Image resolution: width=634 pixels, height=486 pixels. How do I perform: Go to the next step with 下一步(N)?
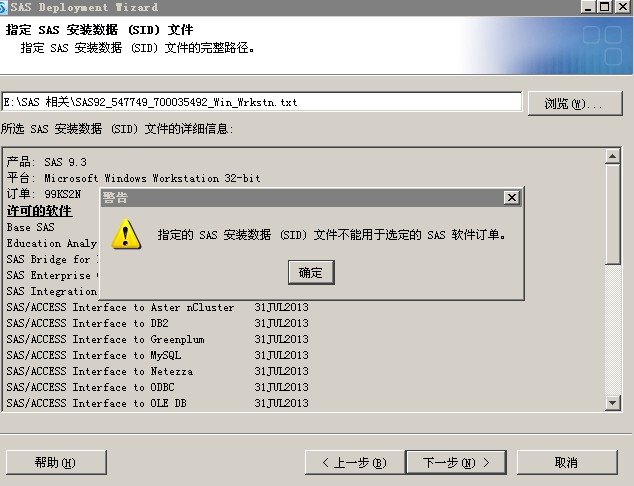(456, 462)
